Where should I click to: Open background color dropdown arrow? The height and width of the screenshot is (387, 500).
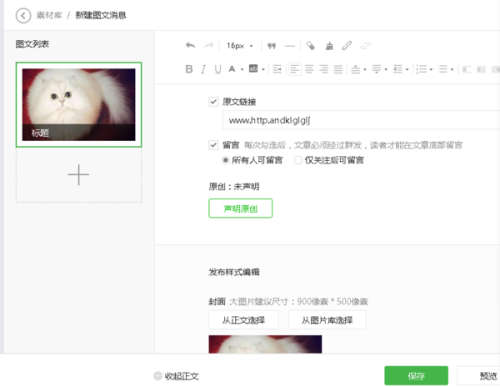point(263,70)
